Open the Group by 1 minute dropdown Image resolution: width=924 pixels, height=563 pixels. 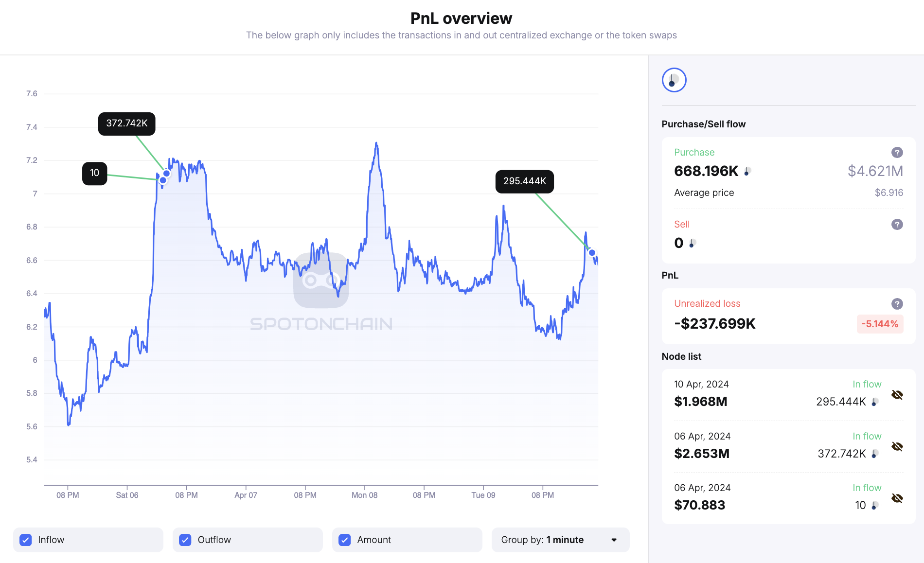click(x=560, y=540)
